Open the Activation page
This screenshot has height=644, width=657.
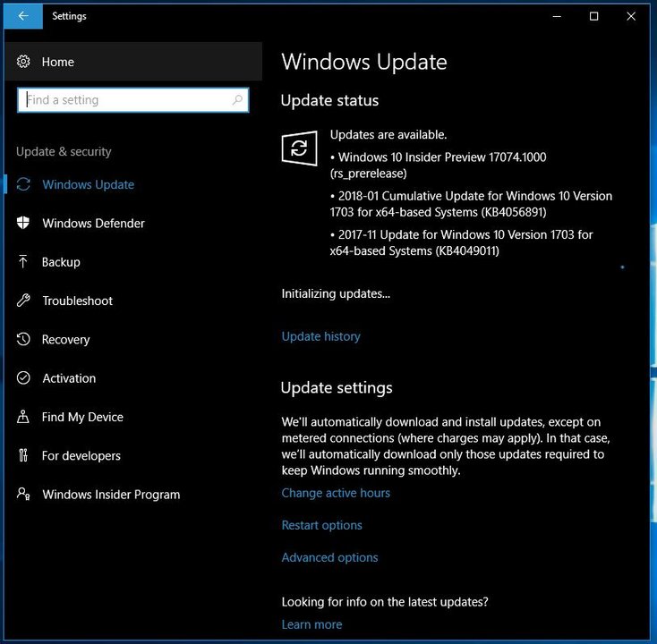pos(133,377)
